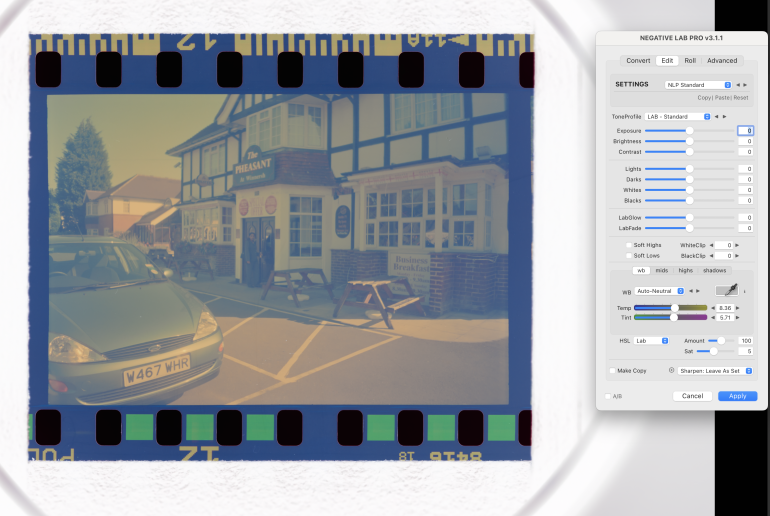
Task: Select next WB preset arrow
Action: (698, 291)
